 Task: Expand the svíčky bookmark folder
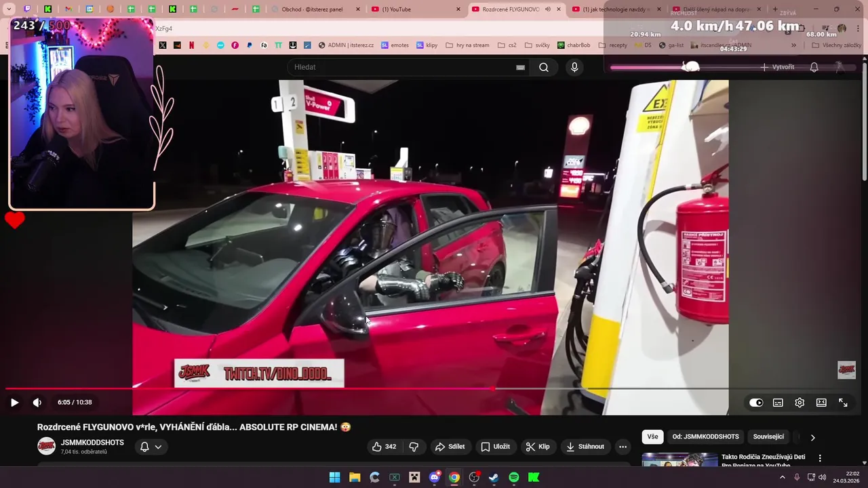[x=536, y=45]
